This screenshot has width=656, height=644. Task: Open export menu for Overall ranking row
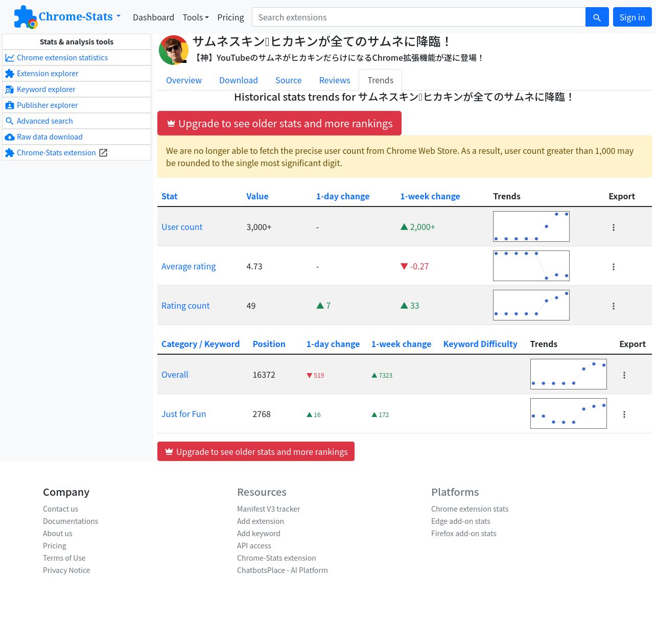click(x=624, y=375)
